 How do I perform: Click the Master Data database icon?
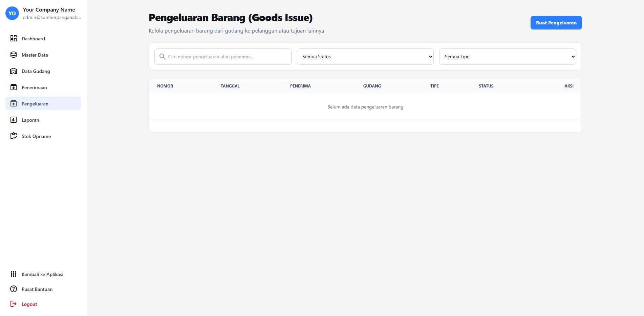[x=14, y=55]
